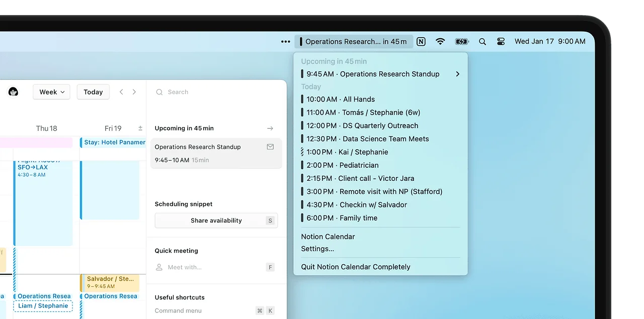Open Spotlight search magnifier icon
The height and width of the screenshot is (319, 644).
(482, 42)
